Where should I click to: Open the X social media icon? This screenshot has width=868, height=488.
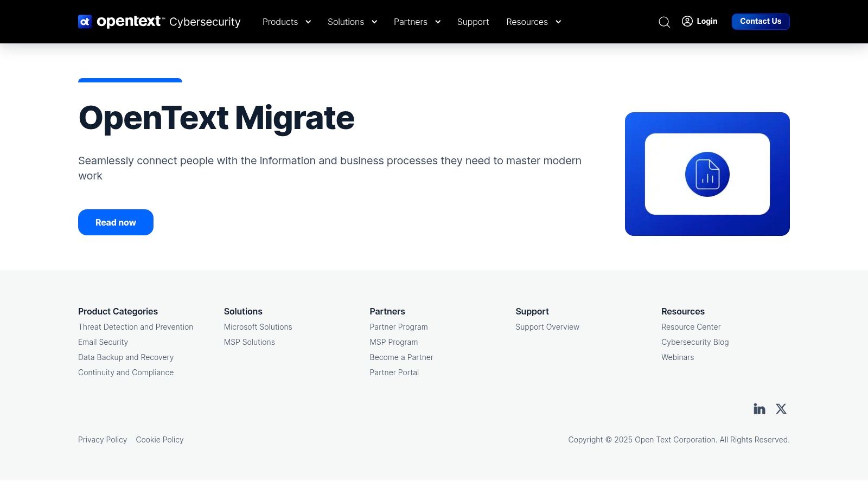pos(781,409)
